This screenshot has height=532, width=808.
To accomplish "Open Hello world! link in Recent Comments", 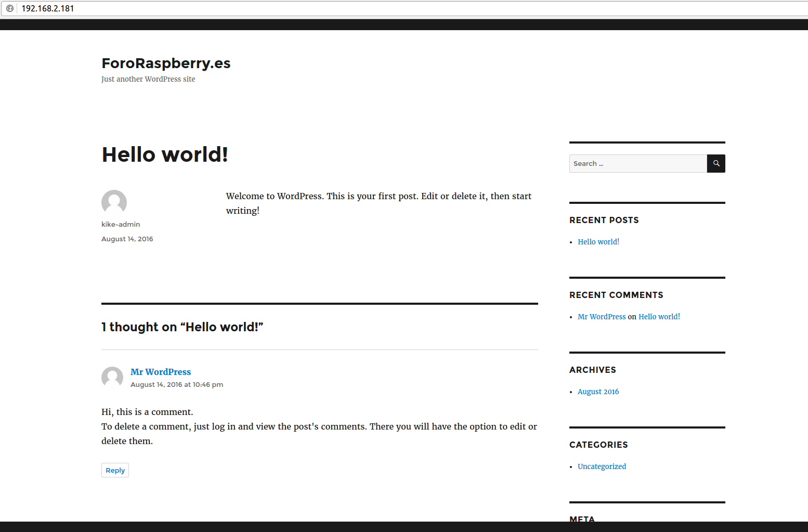I will coord(659,317).
